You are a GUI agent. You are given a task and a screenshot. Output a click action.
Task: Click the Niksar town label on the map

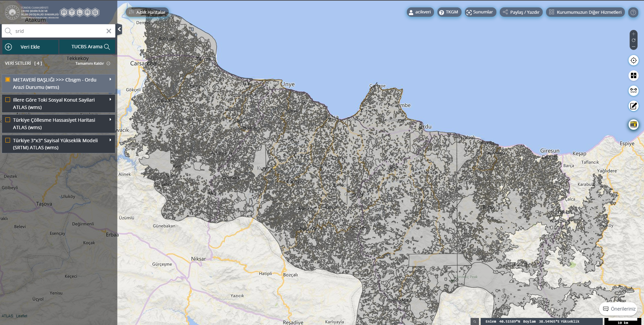(x=198, y=259)
